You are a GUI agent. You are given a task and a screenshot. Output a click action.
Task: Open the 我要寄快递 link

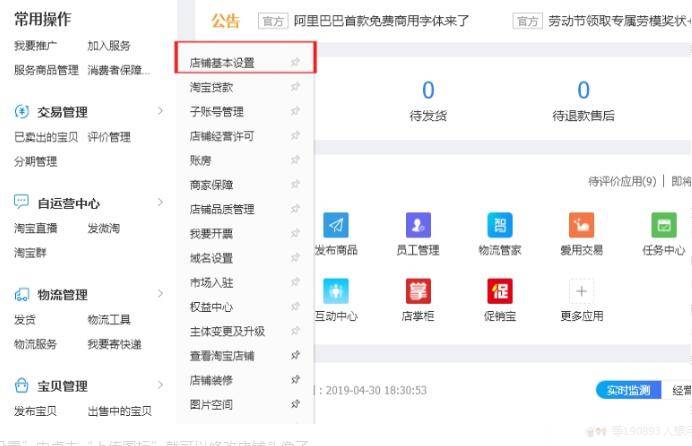114,344
